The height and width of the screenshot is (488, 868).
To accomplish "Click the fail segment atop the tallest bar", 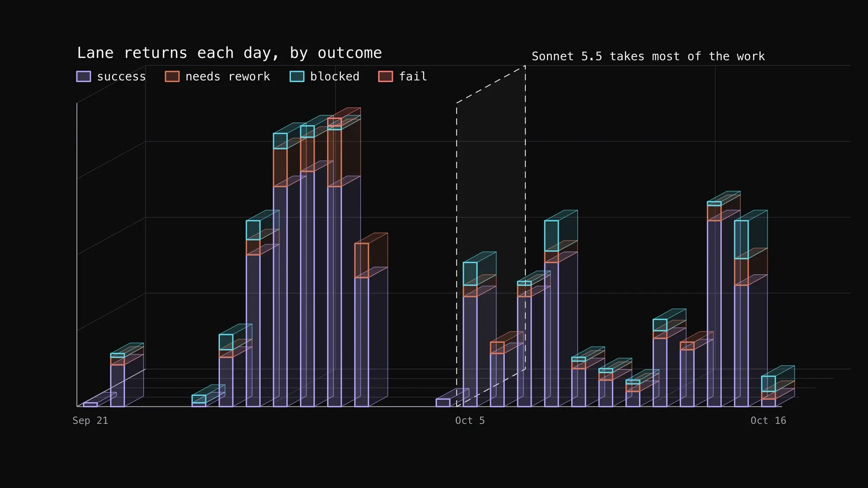I will [x=335, y=122].
